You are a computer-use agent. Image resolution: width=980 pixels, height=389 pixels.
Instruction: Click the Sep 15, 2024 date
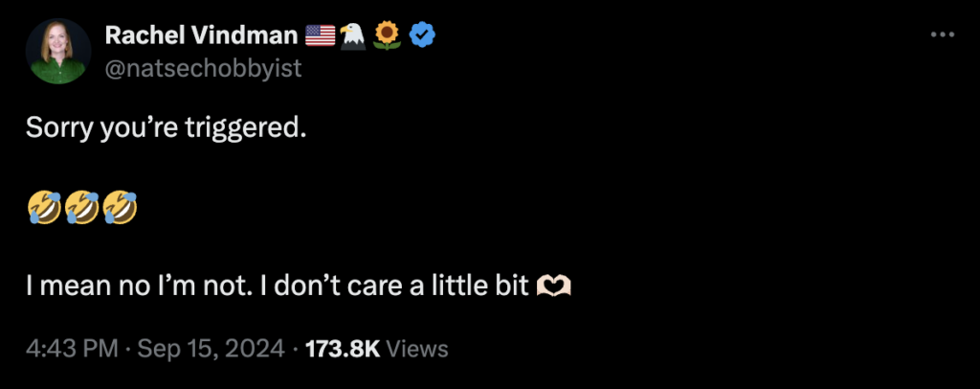point(211,349)
